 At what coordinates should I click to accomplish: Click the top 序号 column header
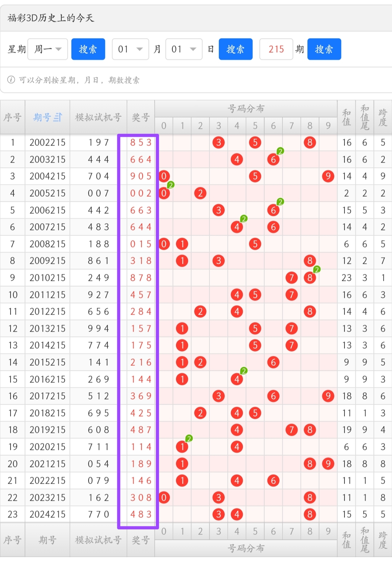(13, 117)
